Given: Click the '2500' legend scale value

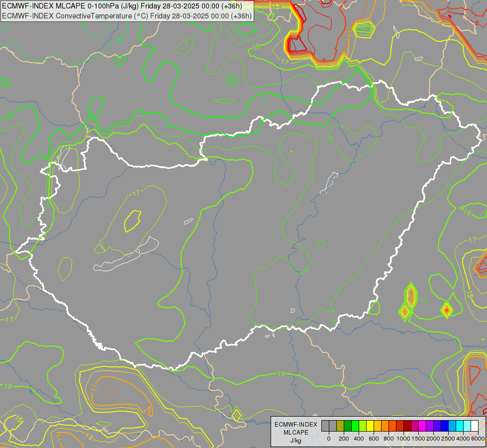Looking at the screenshot, I should click(x=448, y=439).
